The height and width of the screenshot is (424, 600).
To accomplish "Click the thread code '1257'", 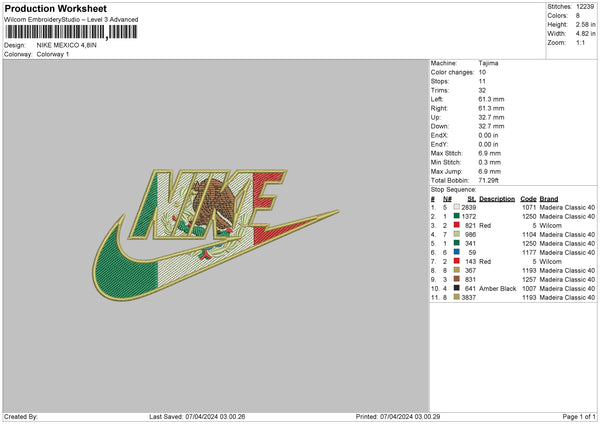I will (x=529, y=279).
